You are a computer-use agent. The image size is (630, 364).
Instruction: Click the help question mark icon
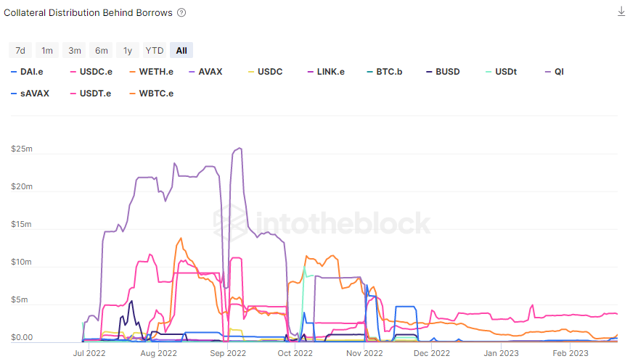[181, 12]
